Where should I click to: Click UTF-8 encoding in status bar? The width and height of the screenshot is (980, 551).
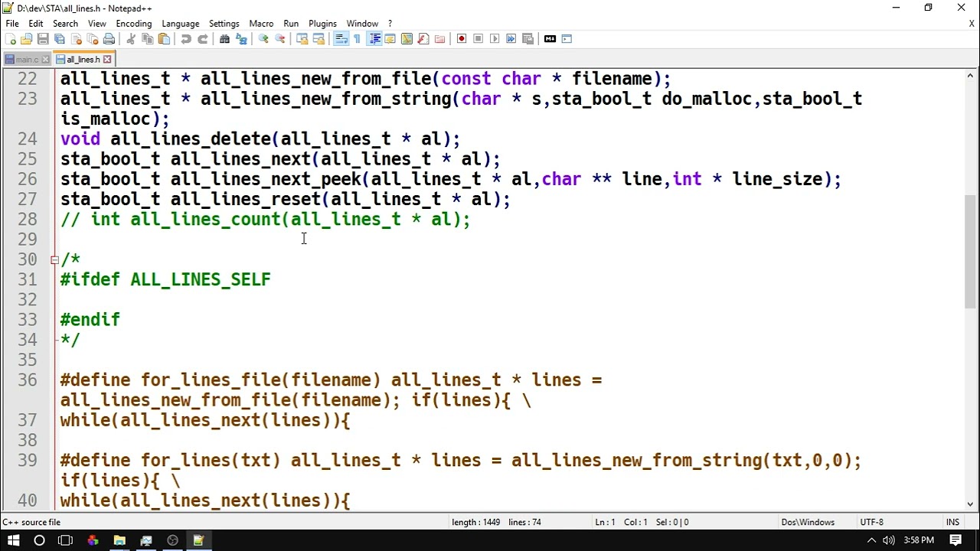coord(871,522)
